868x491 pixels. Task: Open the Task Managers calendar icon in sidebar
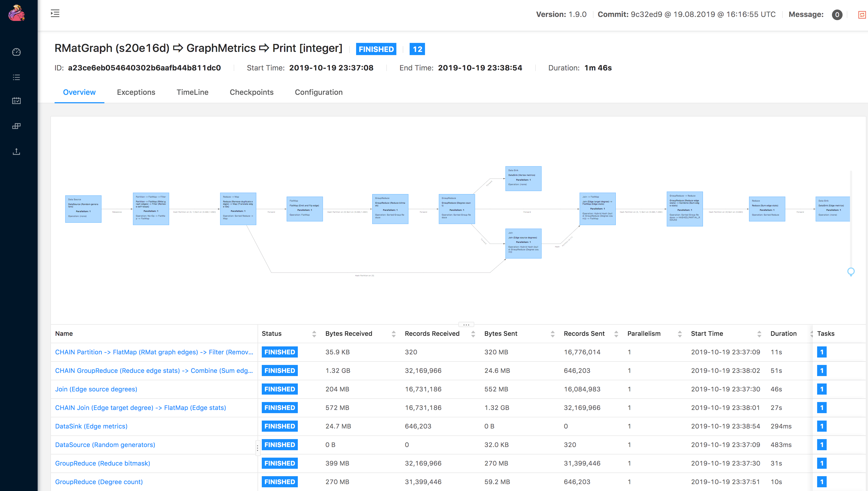click(16, 100)
